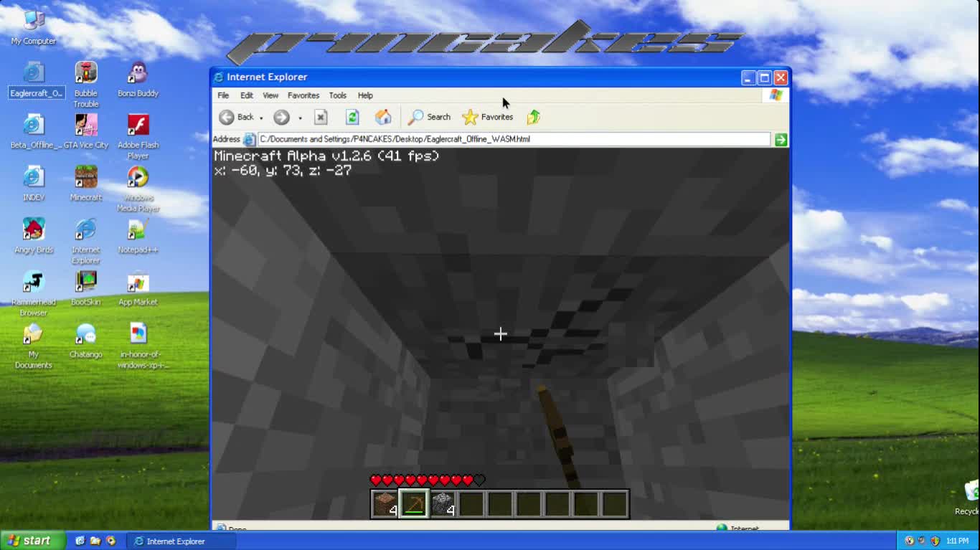Open the Bubble Trouble shortcut
The width and height of the screenshot is (980, 550).
tap(86, 84)
